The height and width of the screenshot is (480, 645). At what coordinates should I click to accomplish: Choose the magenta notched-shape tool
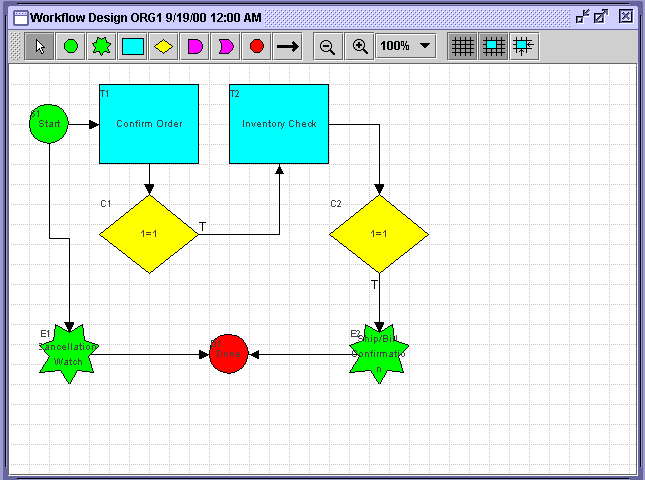point(226,46)
